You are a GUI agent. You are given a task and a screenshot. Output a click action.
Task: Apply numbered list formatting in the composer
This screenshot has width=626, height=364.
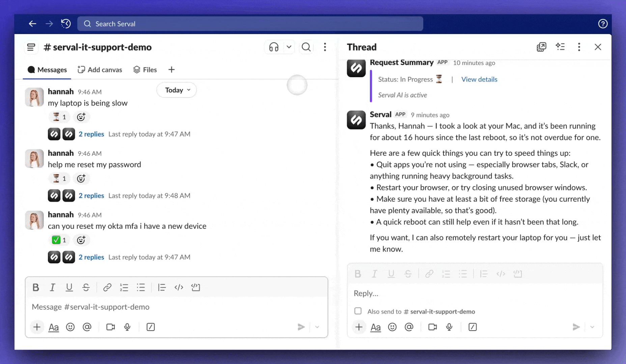coord(124,287)
